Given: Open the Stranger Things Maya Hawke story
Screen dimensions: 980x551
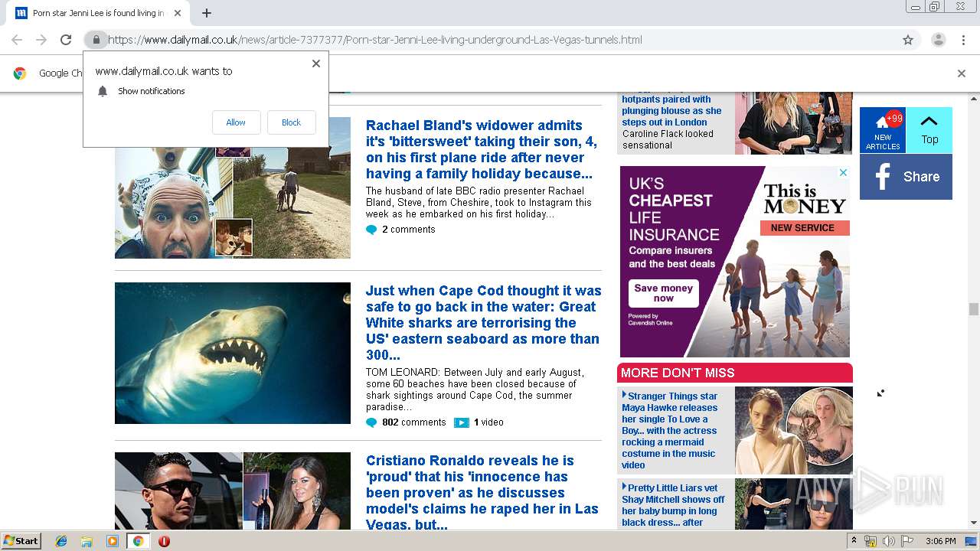Looking at the screenshot, I should (670, 430).
